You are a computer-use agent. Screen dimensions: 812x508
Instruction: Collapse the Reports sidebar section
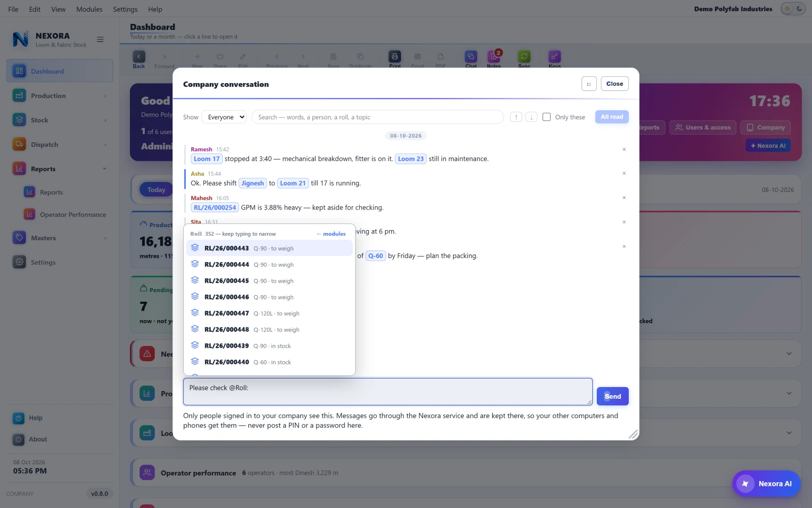pos(60,169)
